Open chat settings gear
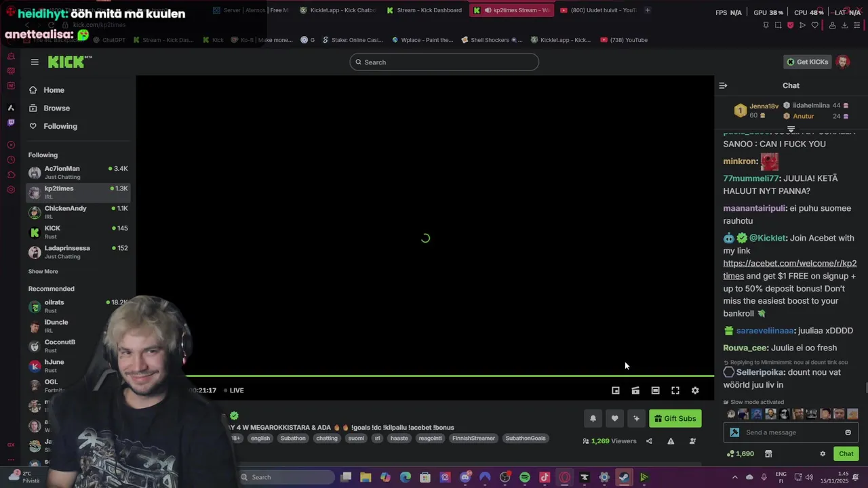The image size is (868, 488). pos(823,453)
